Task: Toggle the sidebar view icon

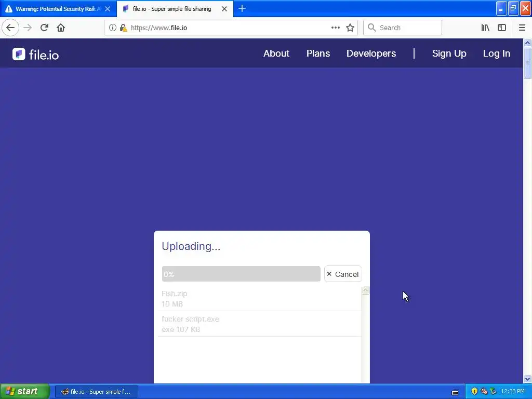Action: 502,28
